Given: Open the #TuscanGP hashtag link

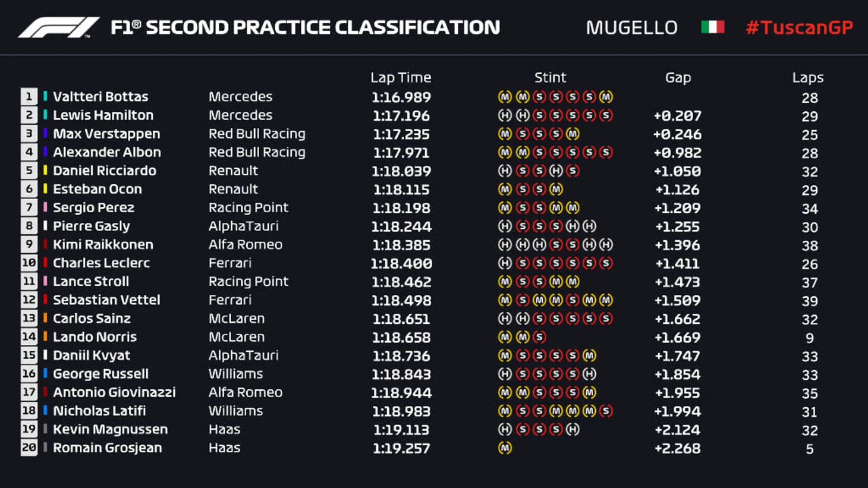Looking at the screenshot, I should tap(799, 27).
